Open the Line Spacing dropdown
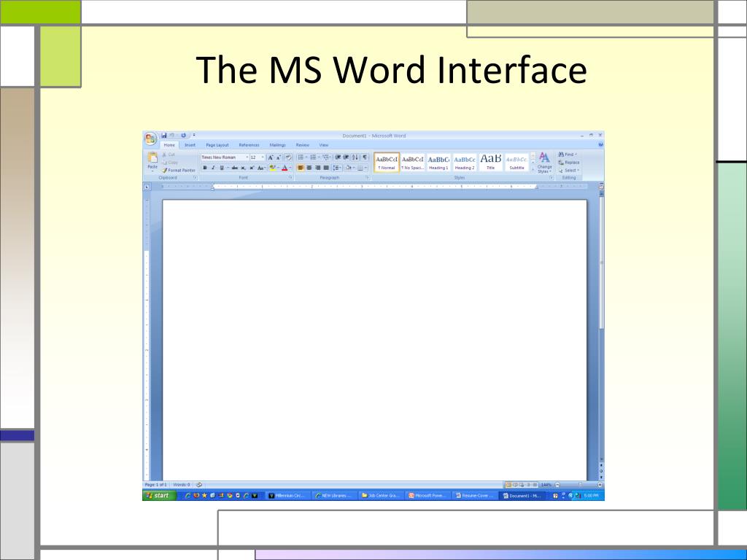The height and width of the screenshot is (560, 747). (x=337, y=168)
